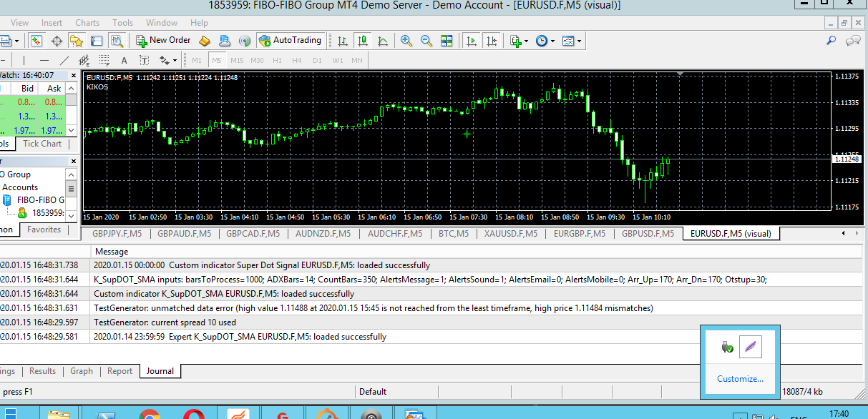The image size is (868, 419).
Task: Open the templates dropdown arrow
Action: (579, 41)
